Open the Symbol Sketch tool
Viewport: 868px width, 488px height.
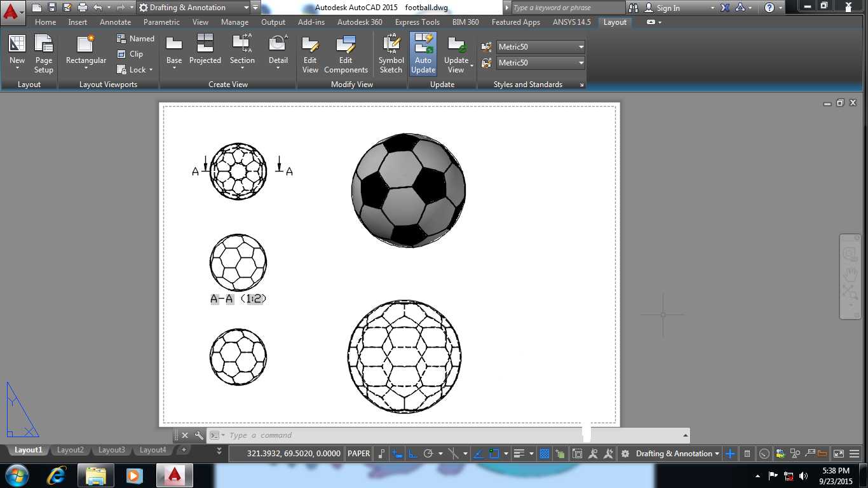click(391, 55)
